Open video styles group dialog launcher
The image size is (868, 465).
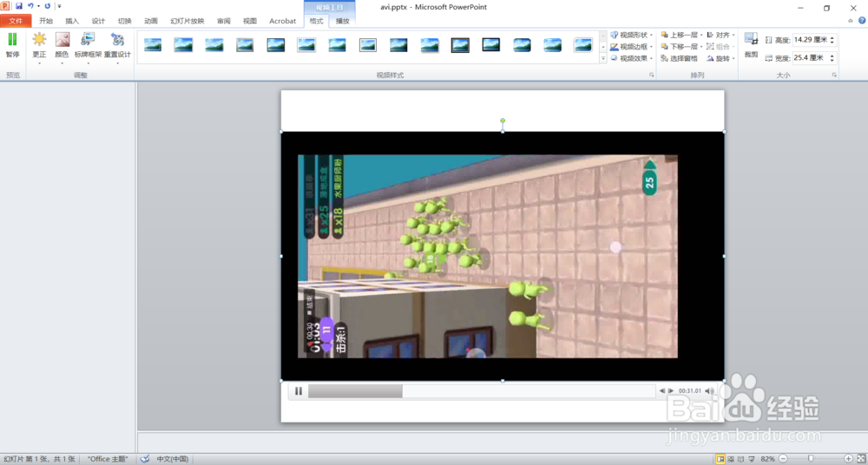click(x=652, y=75)
